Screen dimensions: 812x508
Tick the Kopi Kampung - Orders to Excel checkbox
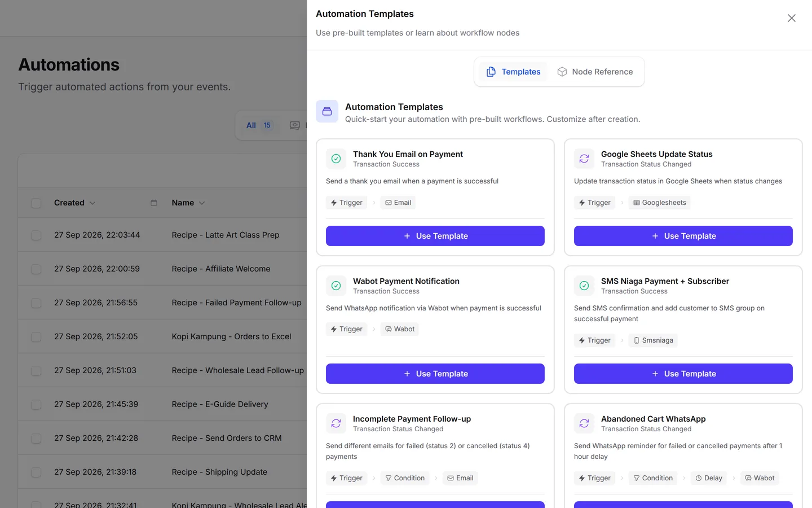pyautogui.click(x=36, y=337)
